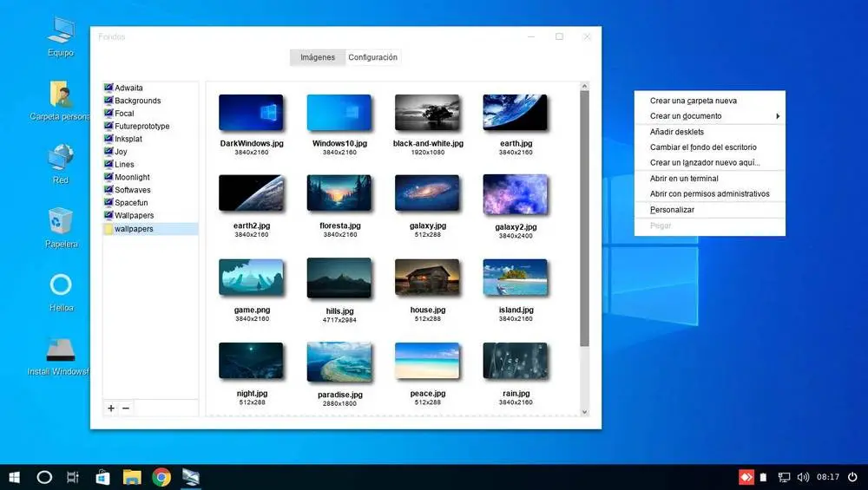The width and height of the screenshot is (868, 490).
Task: Select the Focal folder in sidebar
Action: pyautogui.click(x=150, y=114)
